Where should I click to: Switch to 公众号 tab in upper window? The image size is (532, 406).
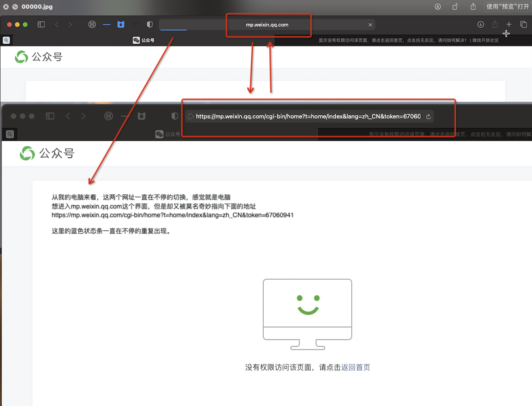(x=144, y=40)
